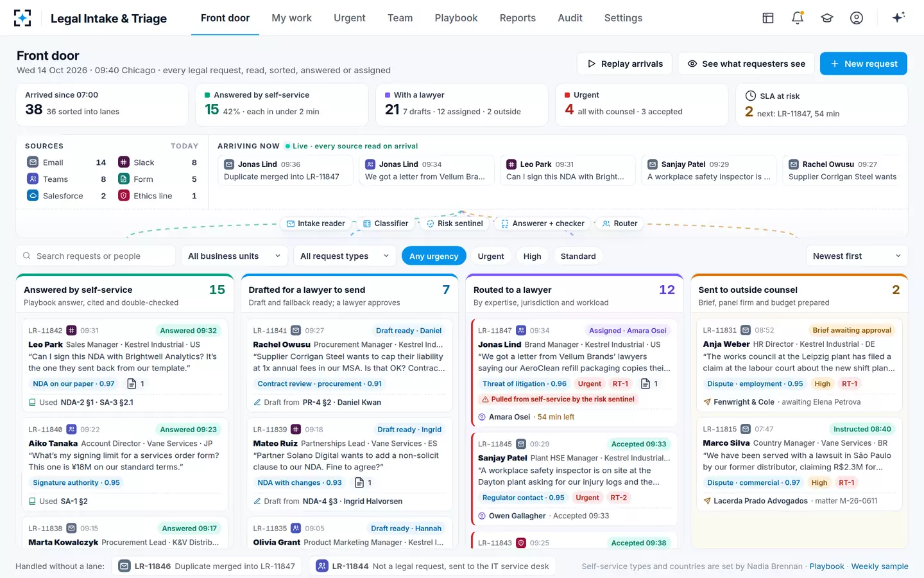This screenshot has width=924, height=578.
Task: Select the Intake reader pipeline step
Action: click(x=316, y=223)
